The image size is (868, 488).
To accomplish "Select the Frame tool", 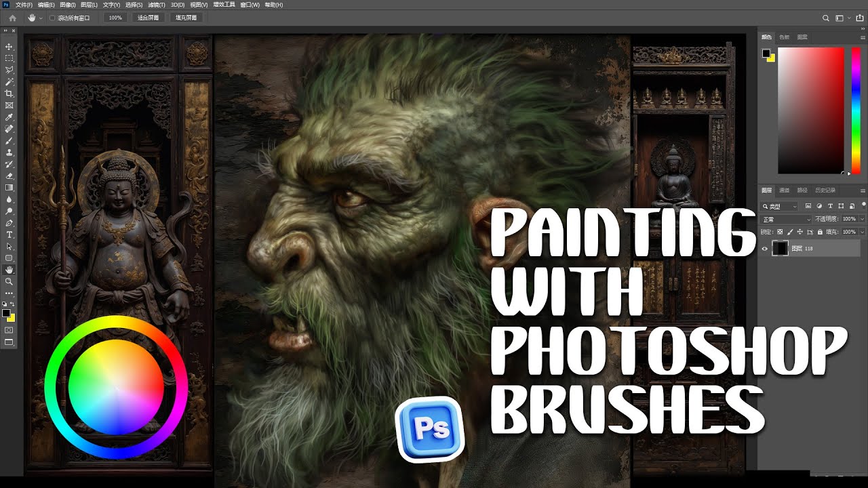I will [x=9, y=105].
